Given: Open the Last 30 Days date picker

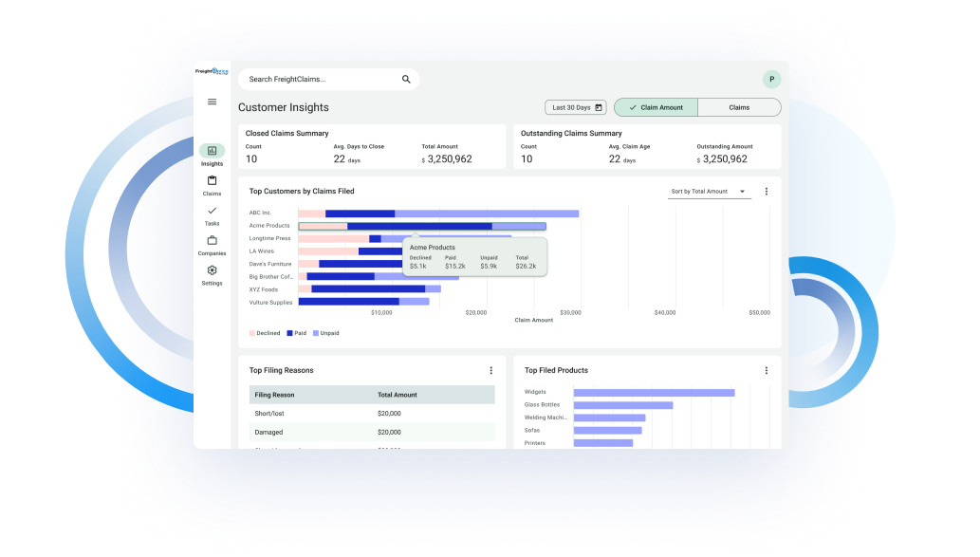Looking at the screenshot, I should [x=577, y=107].
